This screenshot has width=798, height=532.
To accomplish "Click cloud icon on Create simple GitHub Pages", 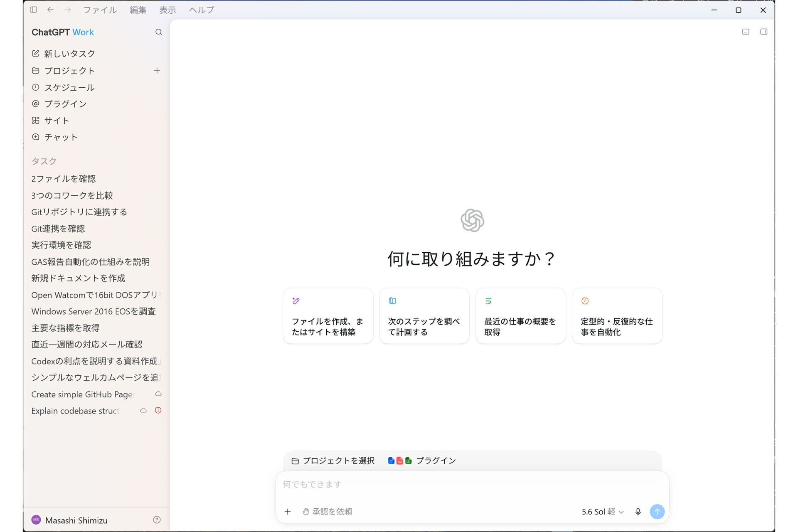I will click(158, 394).
